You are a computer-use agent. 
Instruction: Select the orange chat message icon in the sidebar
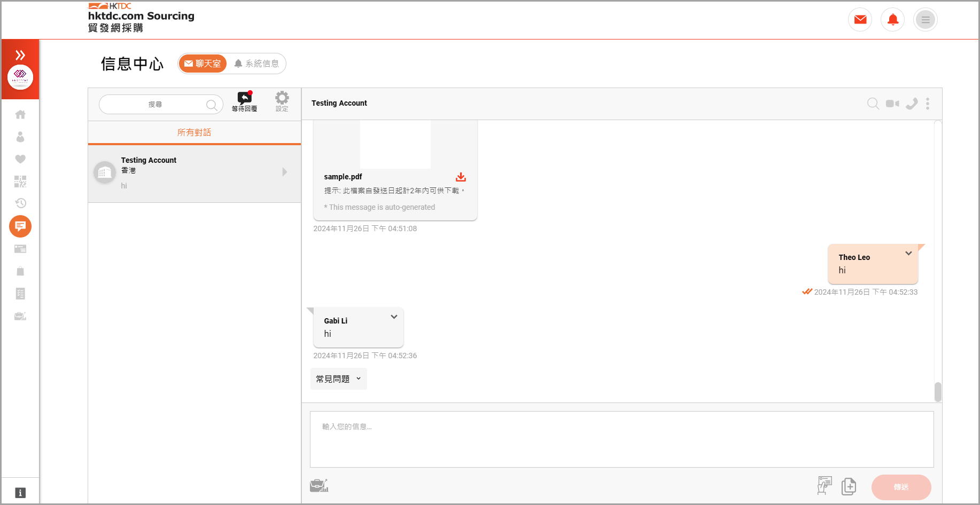[20, 226]
